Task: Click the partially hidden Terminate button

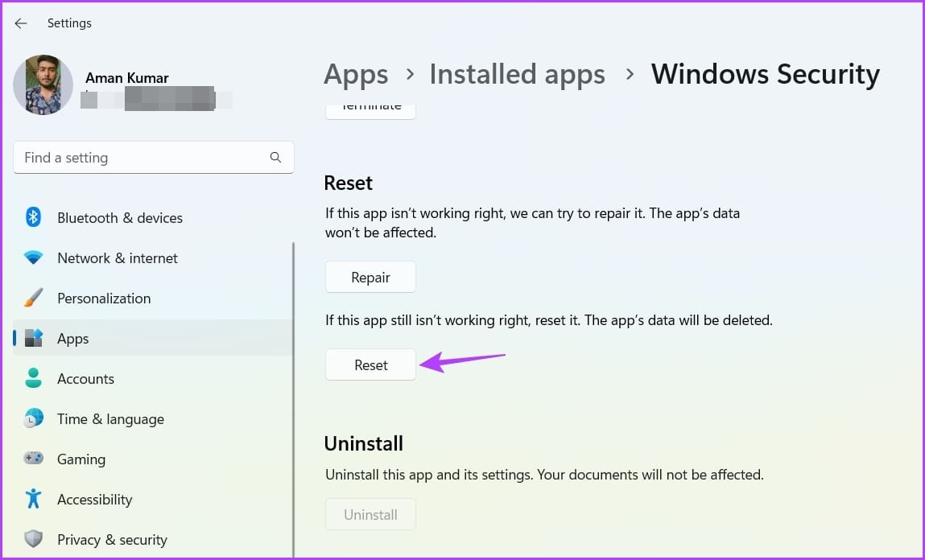Action: pos(370,111)
